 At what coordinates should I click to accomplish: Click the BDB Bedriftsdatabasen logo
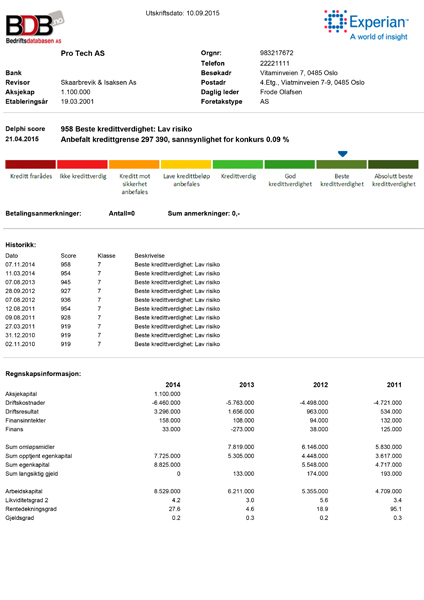[x=35, y=28]
